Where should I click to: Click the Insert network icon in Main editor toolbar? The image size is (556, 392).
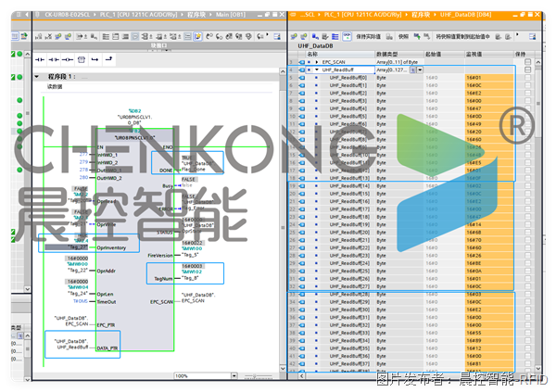pyautogui.click(x=39, y=36)
